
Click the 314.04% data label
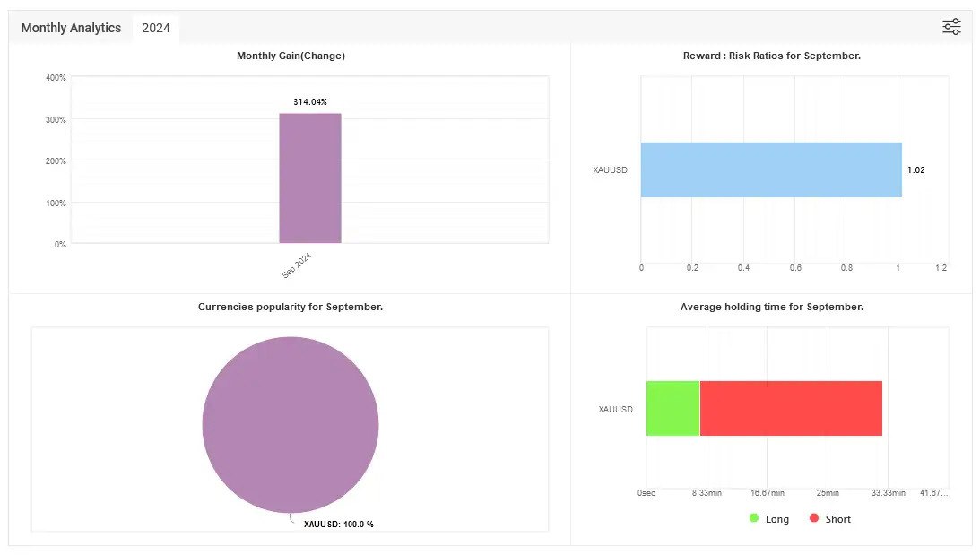(x=309, y=102)
